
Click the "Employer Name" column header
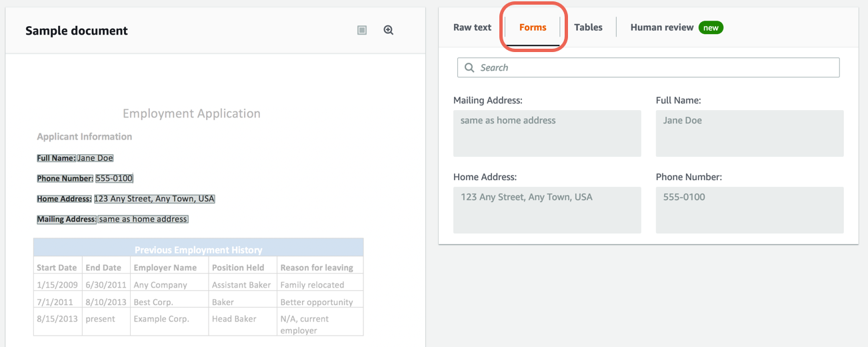165,268
